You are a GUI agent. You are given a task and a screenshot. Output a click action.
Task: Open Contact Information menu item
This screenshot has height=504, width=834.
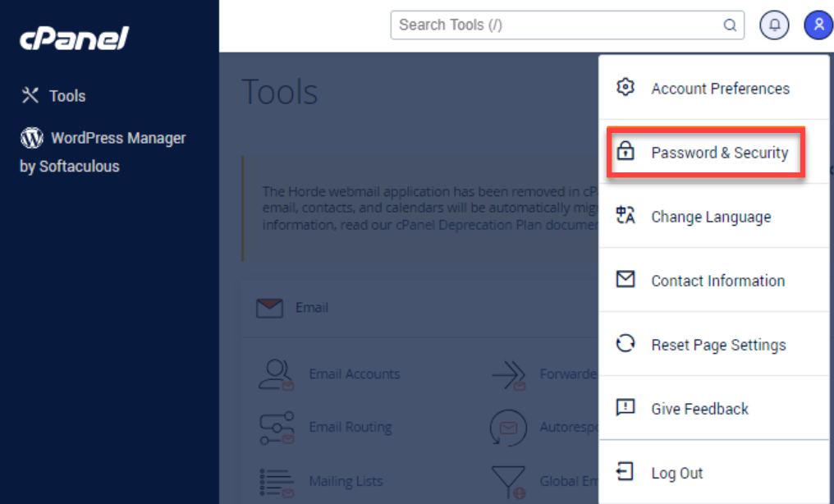(x=717, y=281)
